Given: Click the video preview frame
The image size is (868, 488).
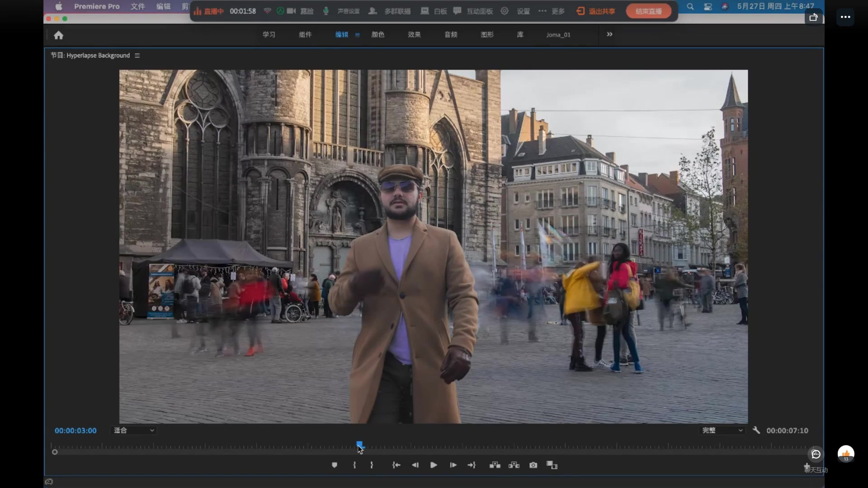Looking at the screenshot, I should 434,246.
